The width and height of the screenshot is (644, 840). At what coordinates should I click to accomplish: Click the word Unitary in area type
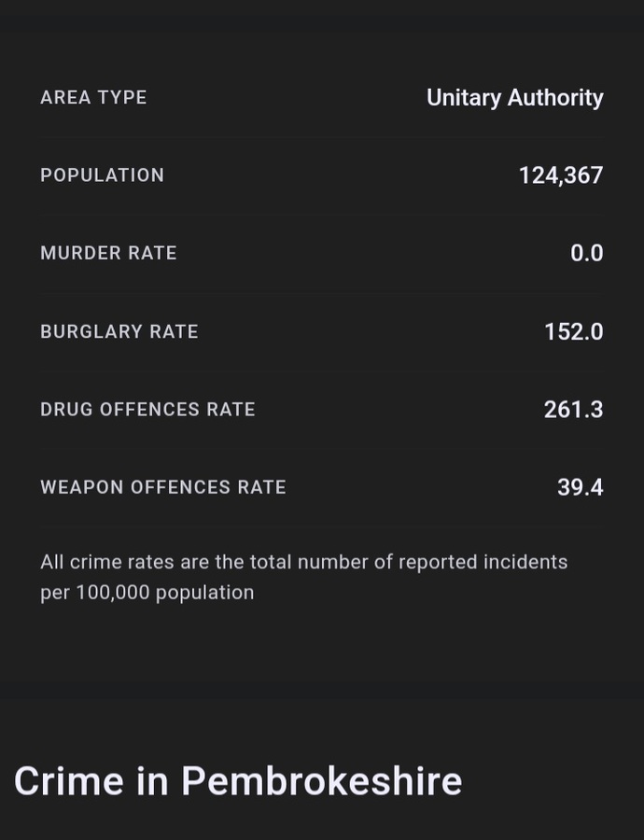[x=464, y=98]
